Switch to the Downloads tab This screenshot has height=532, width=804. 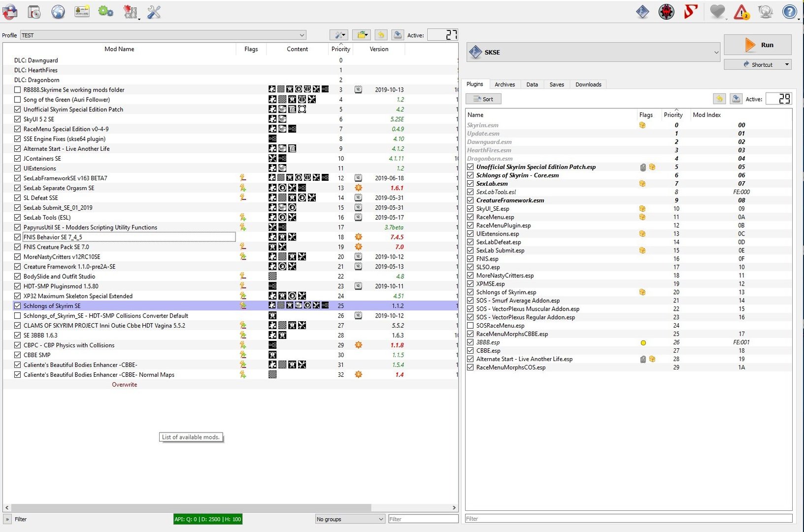pyautogui.click(x=588, y=85)
